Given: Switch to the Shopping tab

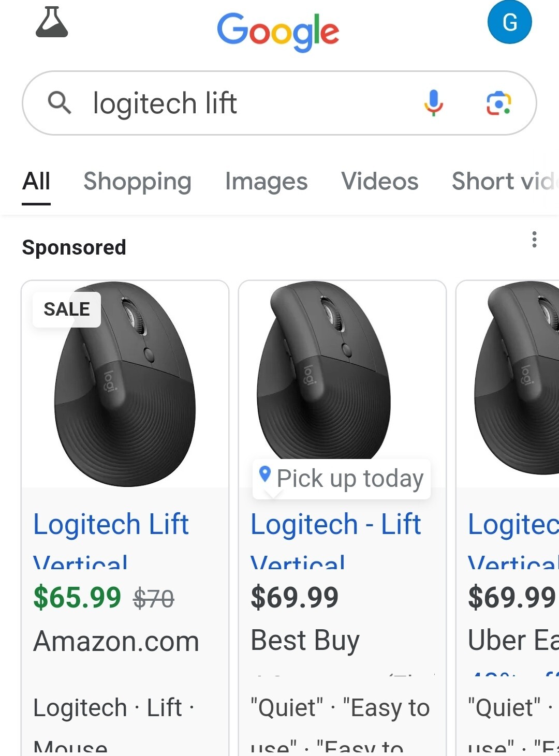Looking at the screenshot, I should [x=137, y=182].
